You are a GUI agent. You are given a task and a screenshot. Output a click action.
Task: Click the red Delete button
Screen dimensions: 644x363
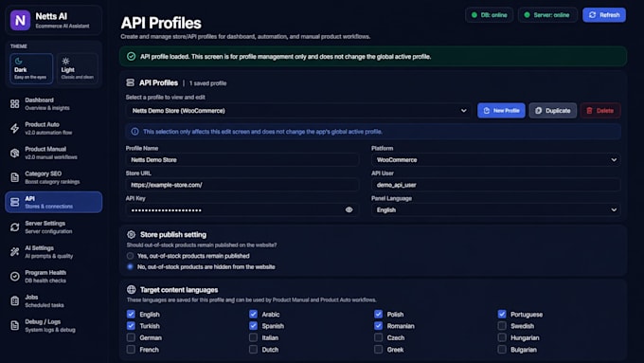tap(600, 111)
